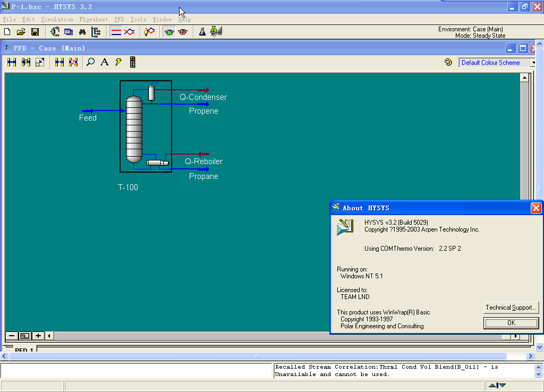
Task: Open the Flowsheet menu
Action: pyautogui.click(x=93, y=20)
